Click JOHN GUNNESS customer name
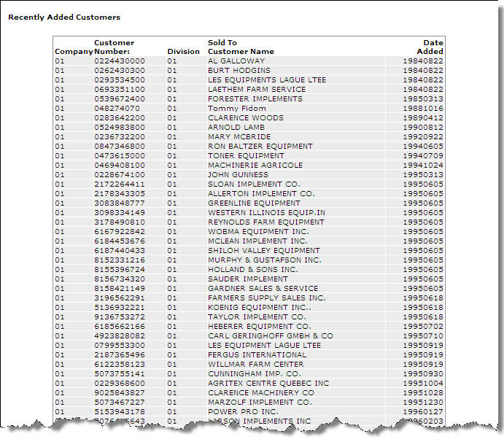The width and height of the screenshot is (504, 439). 238,174
